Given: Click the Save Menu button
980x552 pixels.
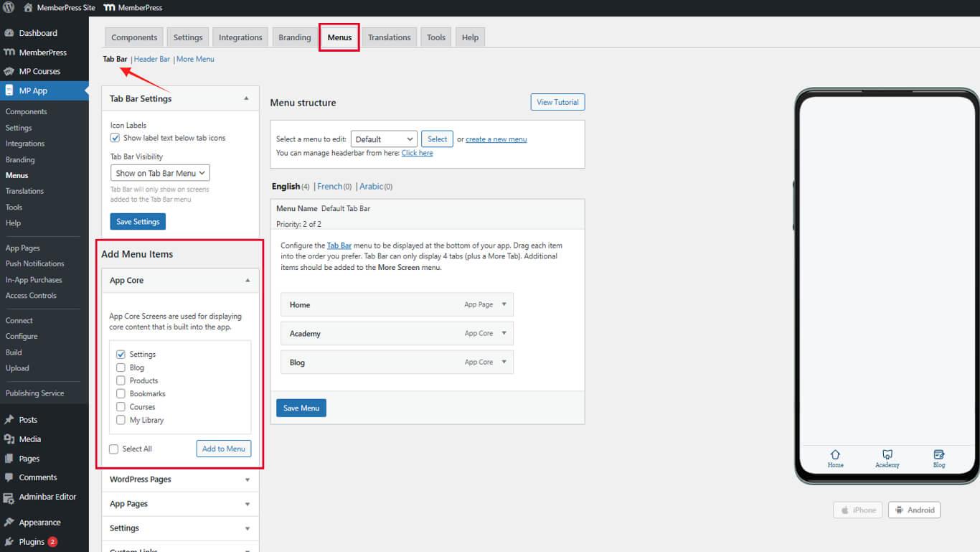Looking at the screenshot, I should point(301,408).
